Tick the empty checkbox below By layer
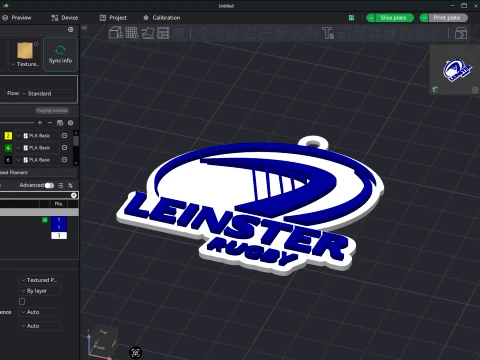Viewport: 480px width, 360px height. click(x=22, y=301)
